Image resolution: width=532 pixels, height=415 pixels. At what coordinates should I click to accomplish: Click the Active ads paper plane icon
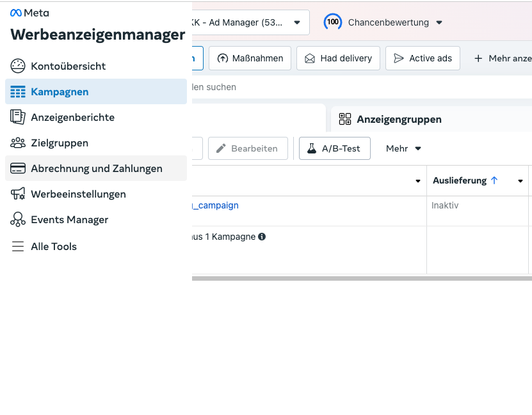pos(399,58)
